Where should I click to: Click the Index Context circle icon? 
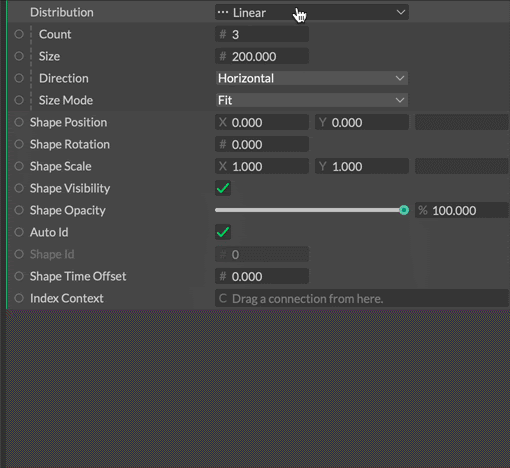tap(19, 298)
